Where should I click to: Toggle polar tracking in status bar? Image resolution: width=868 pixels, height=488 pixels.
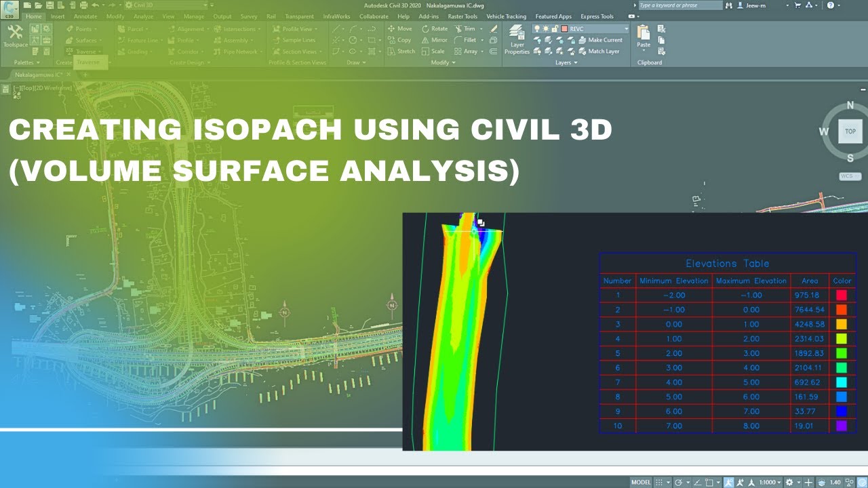(679, 483)
